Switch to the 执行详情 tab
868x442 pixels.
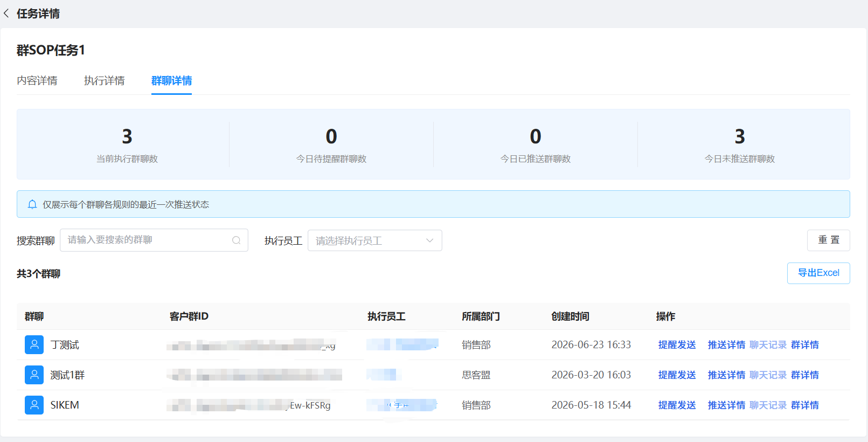[105, 81]
